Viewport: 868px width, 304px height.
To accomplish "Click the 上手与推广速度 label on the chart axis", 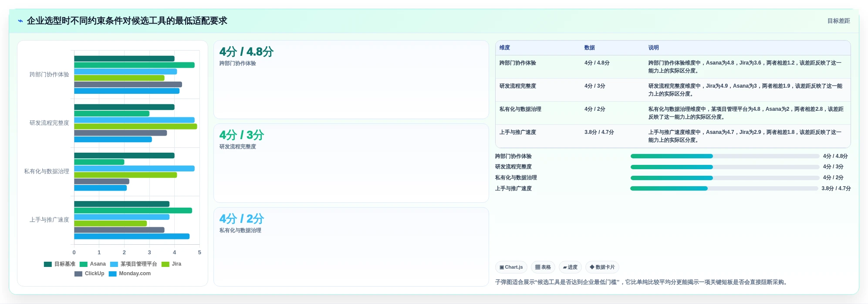I will click(49, 220).
